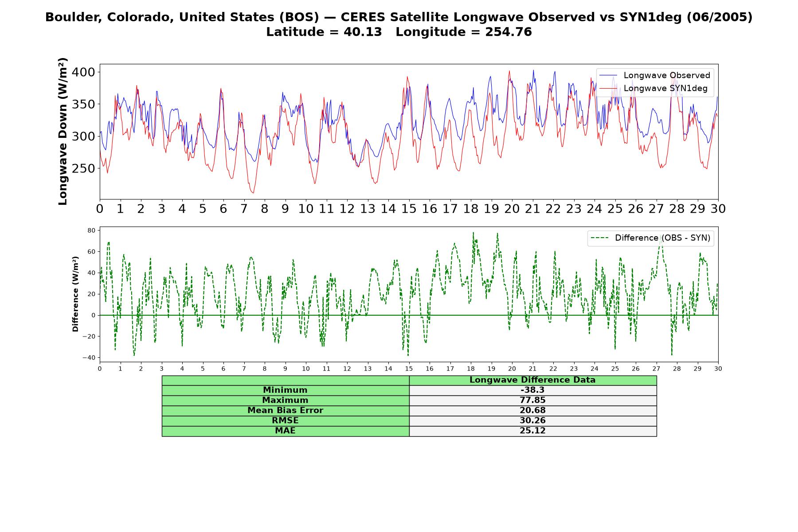Click the Difference (W/m²) axis label
This screenshot has height=532, width=798.
point(75,294)
